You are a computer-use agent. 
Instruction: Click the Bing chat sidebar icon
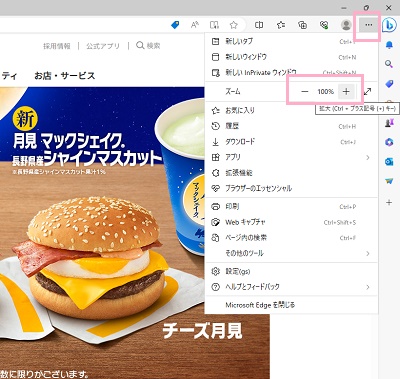click(389, 25)
